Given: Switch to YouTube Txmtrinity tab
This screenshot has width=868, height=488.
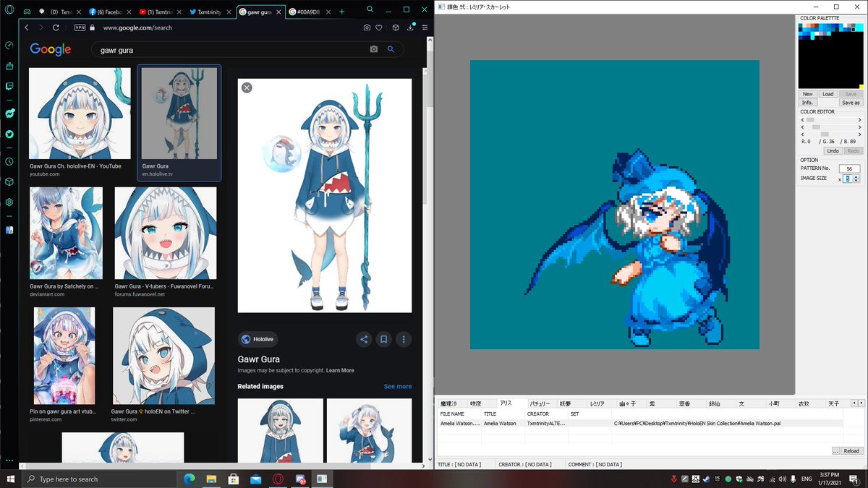Looking at the screenshot, I should pos(158,12).
